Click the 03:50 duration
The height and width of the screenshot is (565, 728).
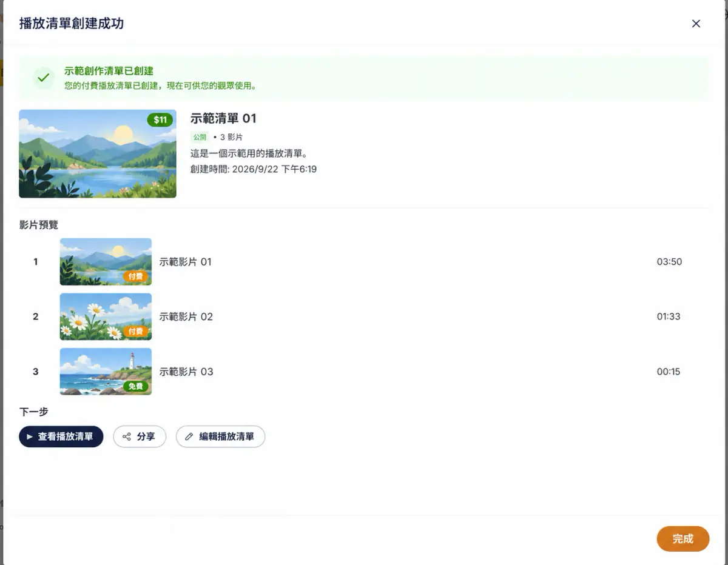pos(669,262)
